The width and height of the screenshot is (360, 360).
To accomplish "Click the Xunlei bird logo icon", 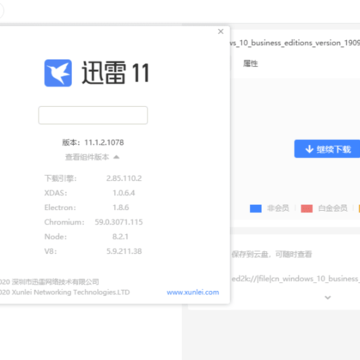I will 58,73.
